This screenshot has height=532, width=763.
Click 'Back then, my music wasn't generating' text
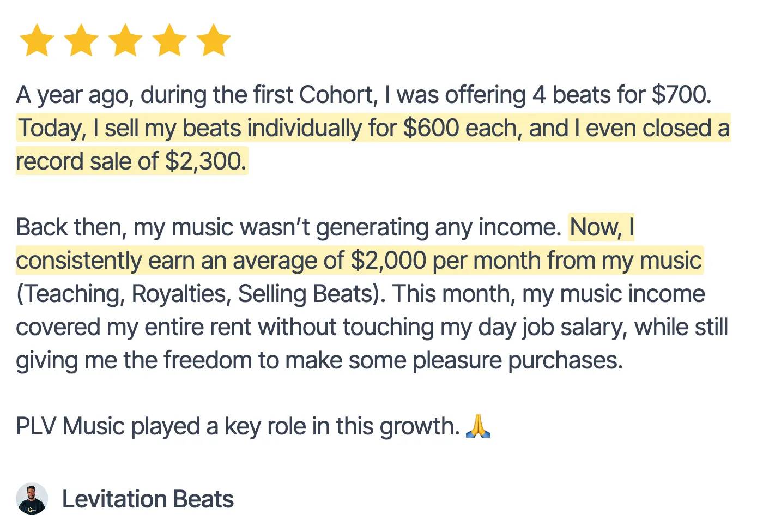(218, 227)
